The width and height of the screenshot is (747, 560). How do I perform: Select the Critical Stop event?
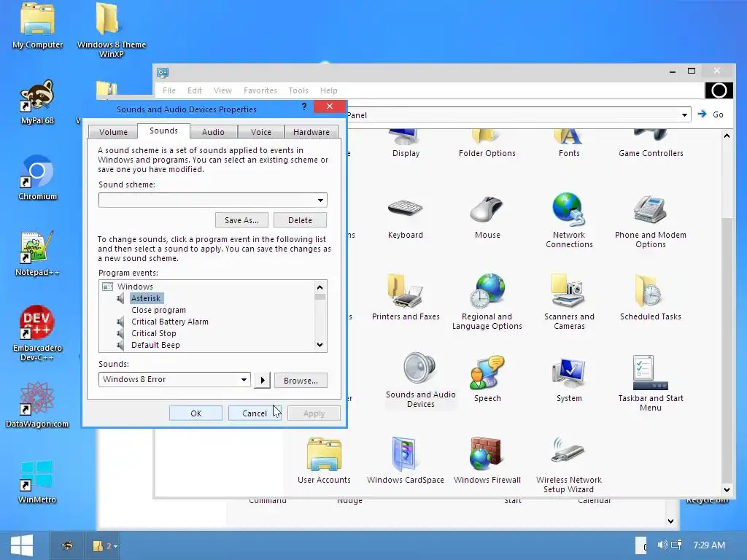point(153,333)
